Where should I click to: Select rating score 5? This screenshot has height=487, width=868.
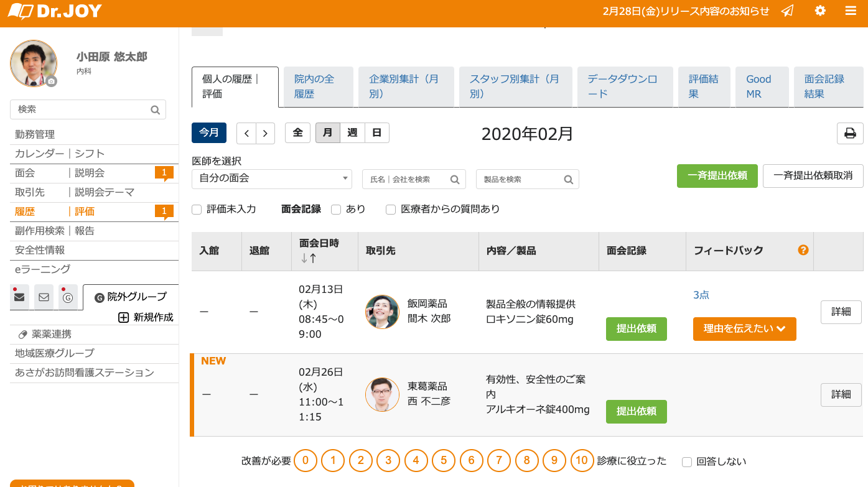(x=444, y=461)
